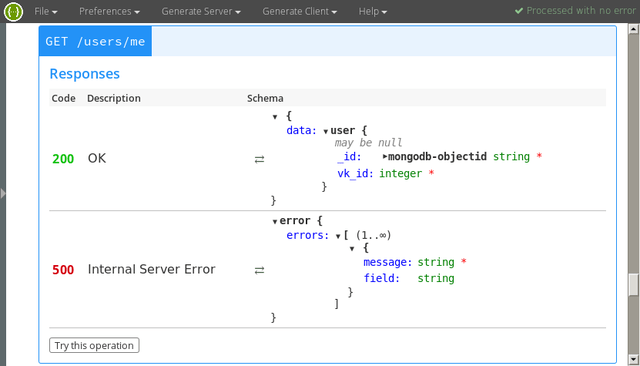Open the Preferences menu
This screenshot has width=640, height=366.
pyautogui.click(x=109, y=11)
